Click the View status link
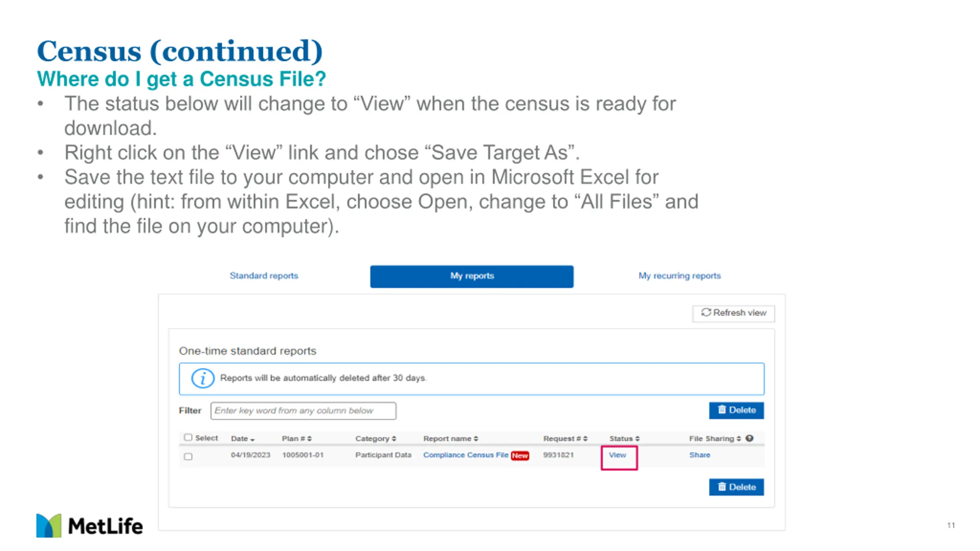 pos(617,455)
